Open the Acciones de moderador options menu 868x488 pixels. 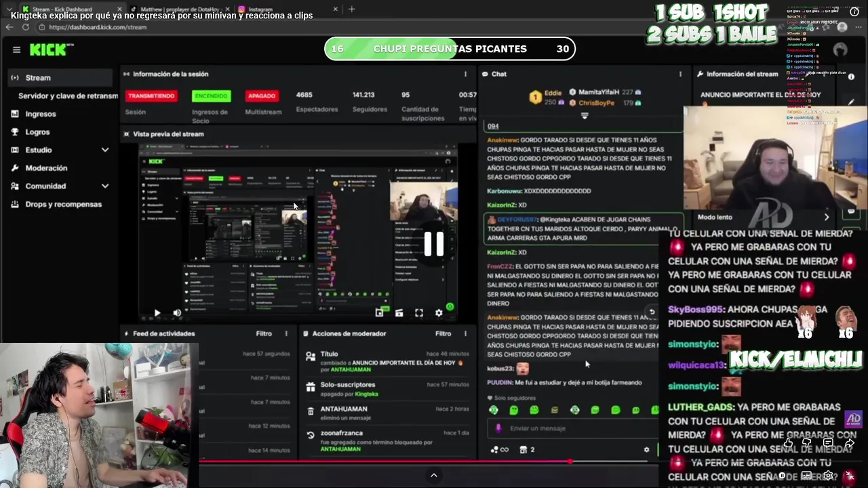coord(465,333)
